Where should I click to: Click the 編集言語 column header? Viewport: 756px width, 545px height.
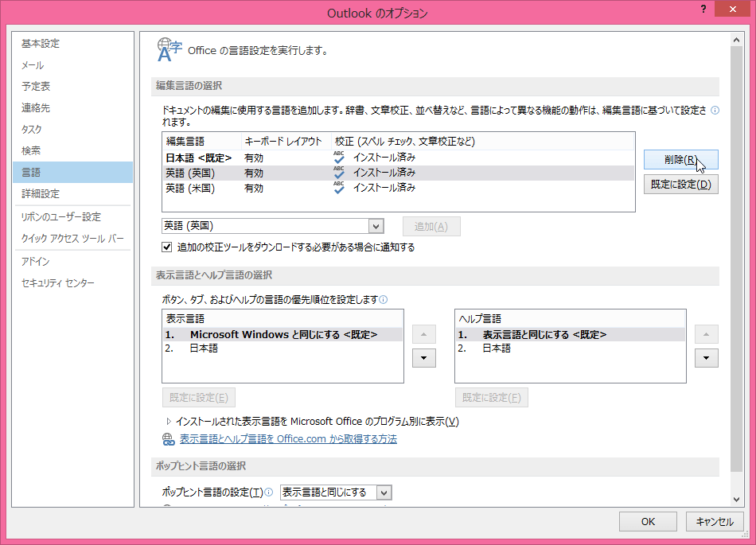202,141
